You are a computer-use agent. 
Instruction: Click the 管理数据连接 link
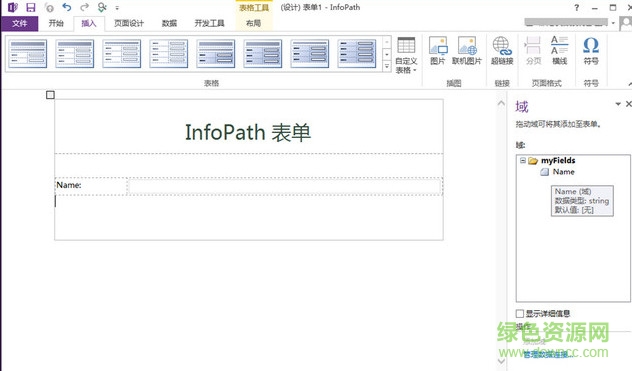click(548, 354)
